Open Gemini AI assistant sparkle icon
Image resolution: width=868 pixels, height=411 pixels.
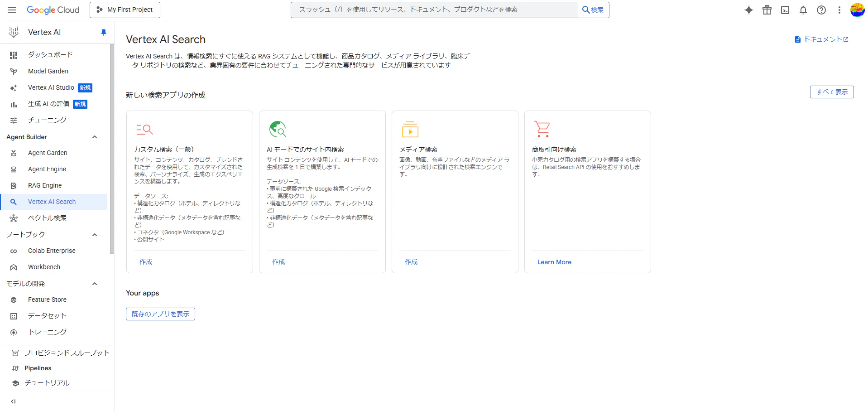click(749, 10)
